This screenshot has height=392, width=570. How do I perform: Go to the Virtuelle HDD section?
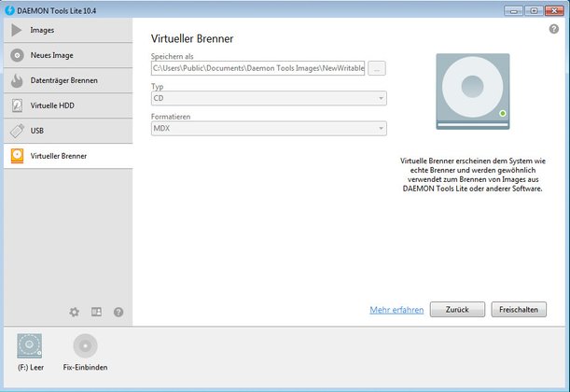coord(68,105)
